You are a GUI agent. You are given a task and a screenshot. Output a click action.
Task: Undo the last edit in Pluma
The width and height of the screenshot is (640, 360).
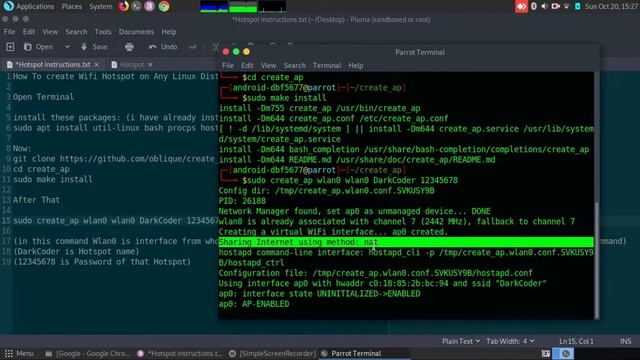(163, 47)
